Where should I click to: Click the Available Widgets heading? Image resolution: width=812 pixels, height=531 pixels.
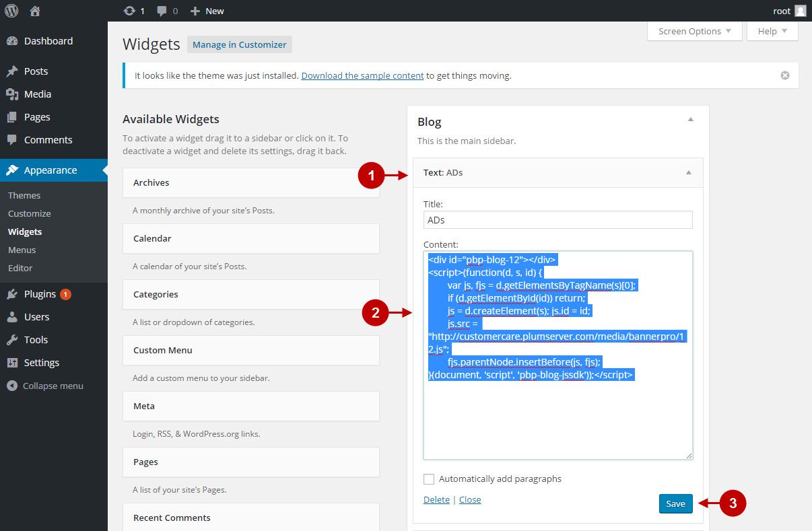tap(171, 119)
